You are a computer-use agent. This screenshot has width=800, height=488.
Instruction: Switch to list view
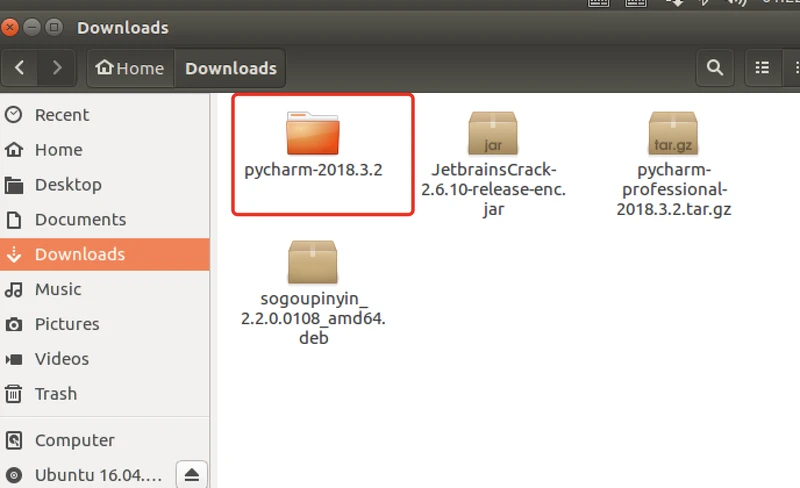[x=763, y=68]
